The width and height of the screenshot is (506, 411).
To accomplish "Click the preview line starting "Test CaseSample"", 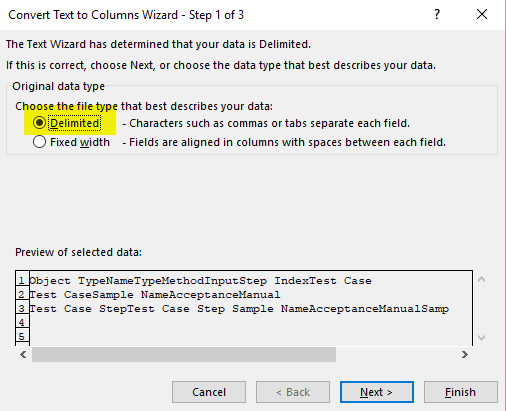I will (x=155, y=295).
